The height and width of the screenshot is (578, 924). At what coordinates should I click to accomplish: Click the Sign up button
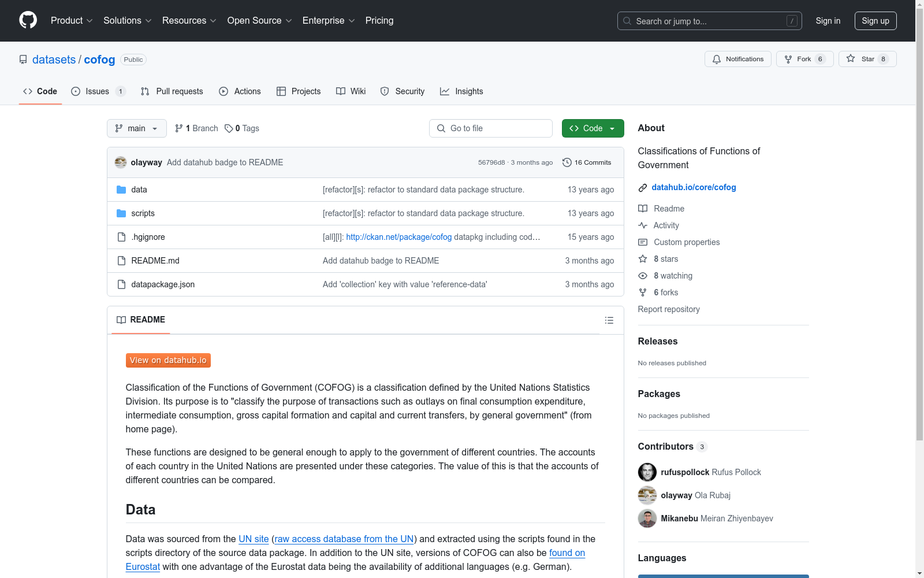click(x=875, y=21)
